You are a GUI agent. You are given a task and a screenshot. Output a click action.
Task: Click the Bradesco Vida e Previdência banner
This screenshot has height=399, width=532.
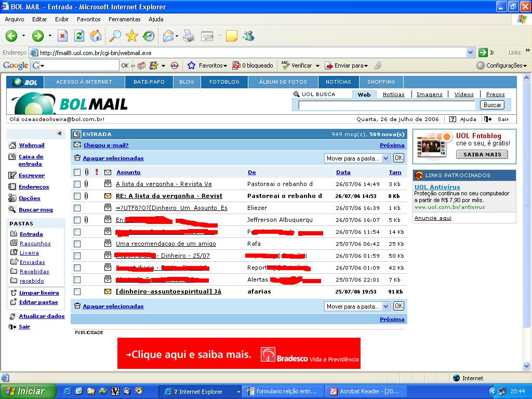(x=239, y=353)
